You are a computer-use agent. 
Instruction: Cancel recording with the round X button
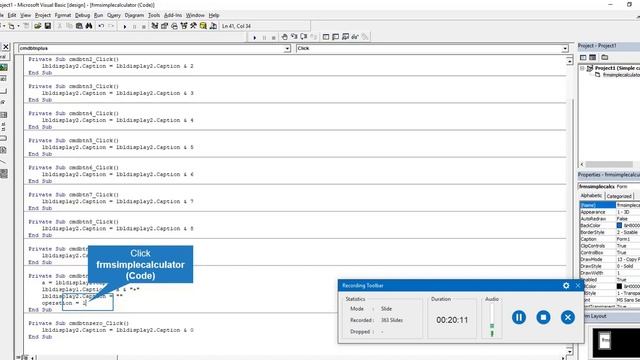(568, 317)
